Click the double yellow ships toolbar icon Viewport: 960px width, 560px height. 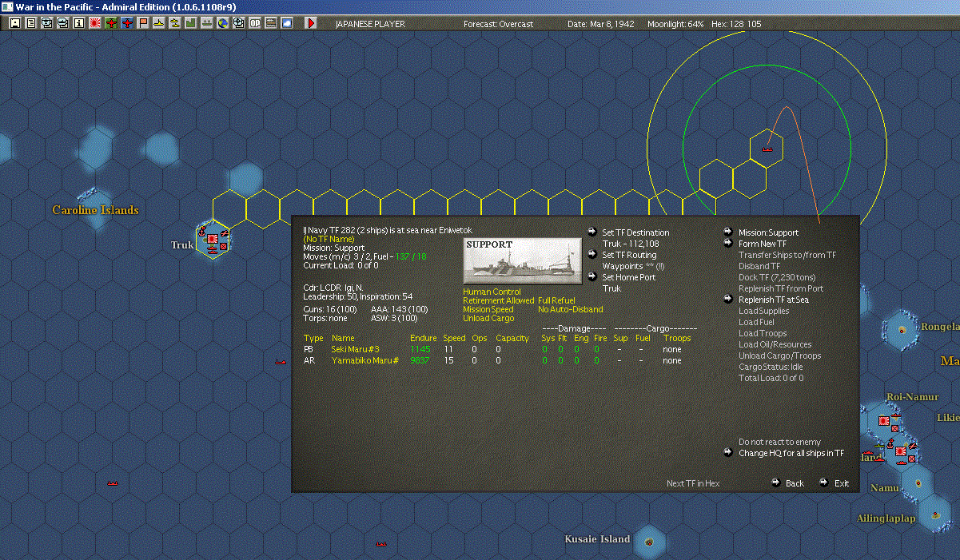click(175, 24)
